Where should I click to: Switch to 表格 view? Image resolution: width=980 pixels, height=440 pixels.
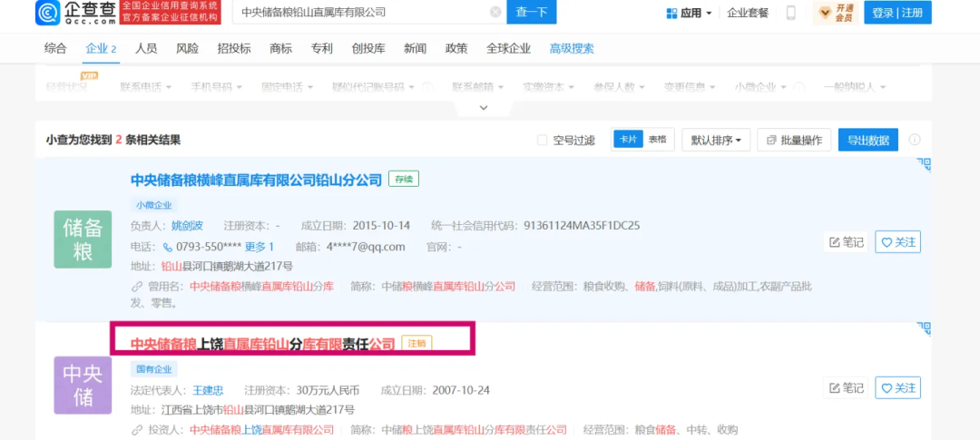pyautogui.click(x=657, y=140)
